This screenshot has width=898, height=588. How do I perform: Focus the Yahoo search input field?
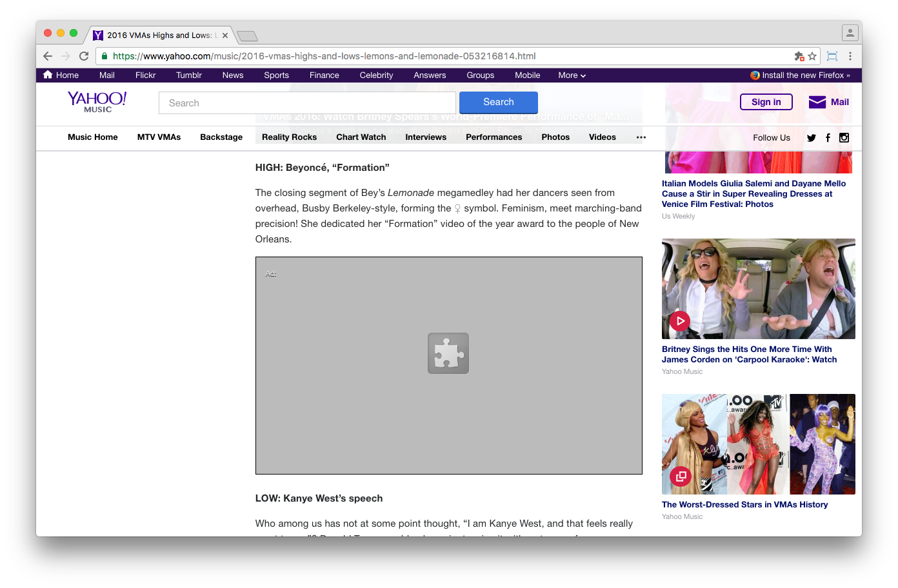(x=307, y=103)
